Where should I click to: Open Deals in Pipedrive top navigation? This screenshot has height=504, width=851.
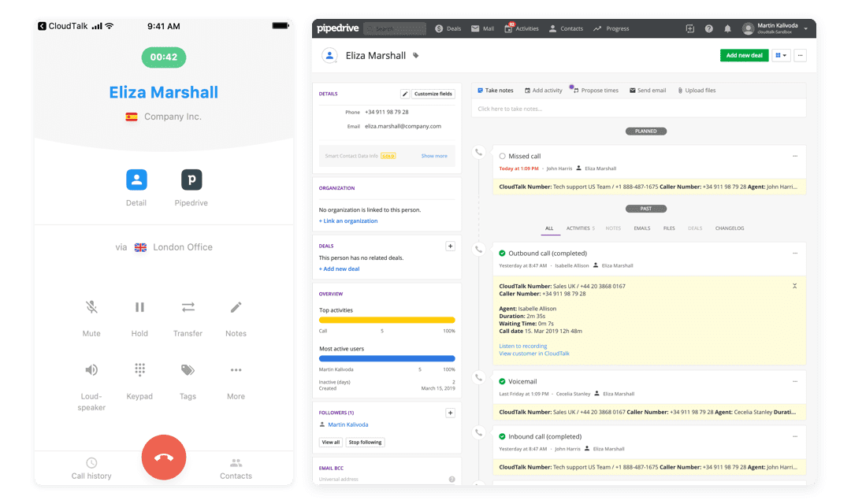(448, 29)
